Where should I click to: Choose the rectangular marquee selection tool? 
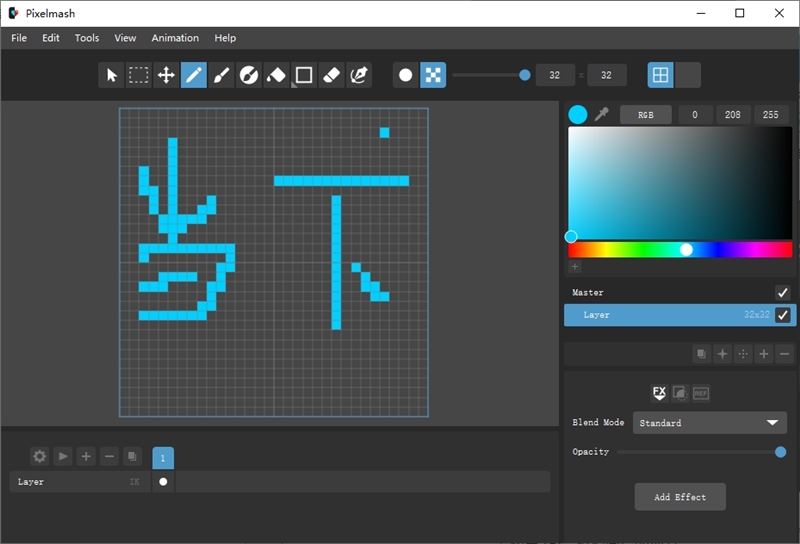coord(138,76)
